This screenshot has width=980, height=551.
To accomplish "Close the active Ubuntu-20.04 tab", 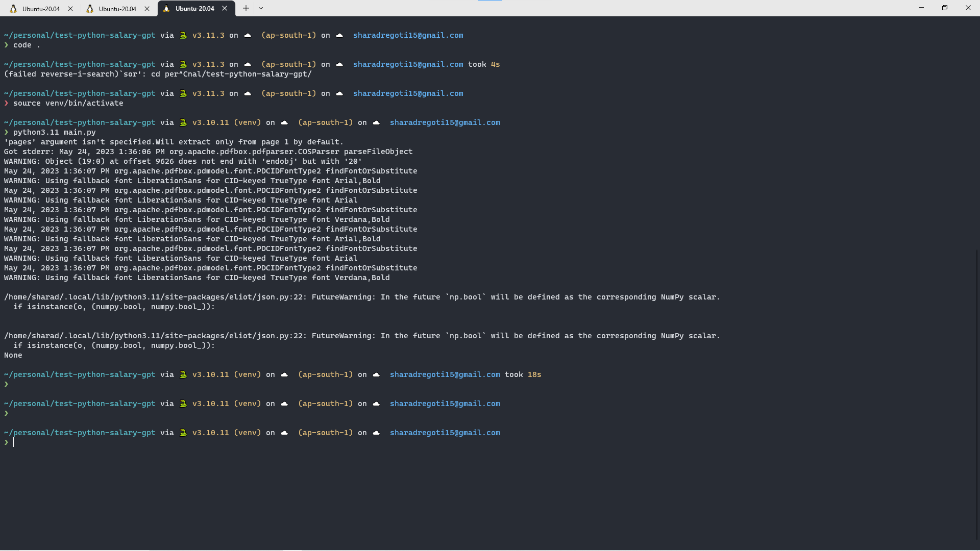I will pyautogui.click(x=225, y=9).
